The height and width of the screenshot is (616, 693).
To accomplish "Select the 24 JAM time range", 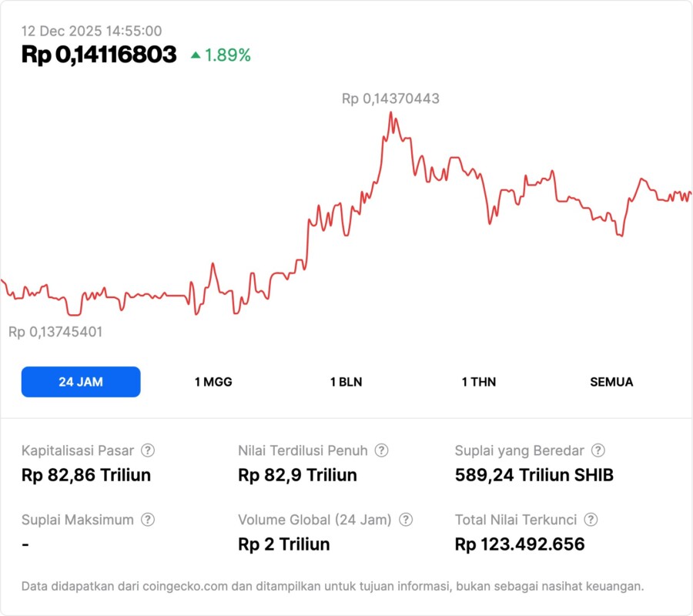I will point(81,382).
